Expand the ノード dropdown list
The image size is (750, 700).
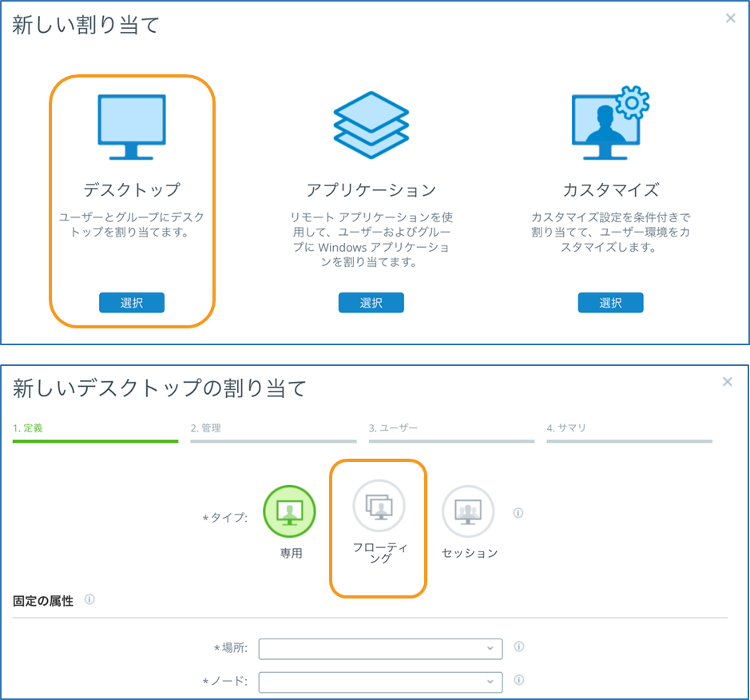[380, 682]
